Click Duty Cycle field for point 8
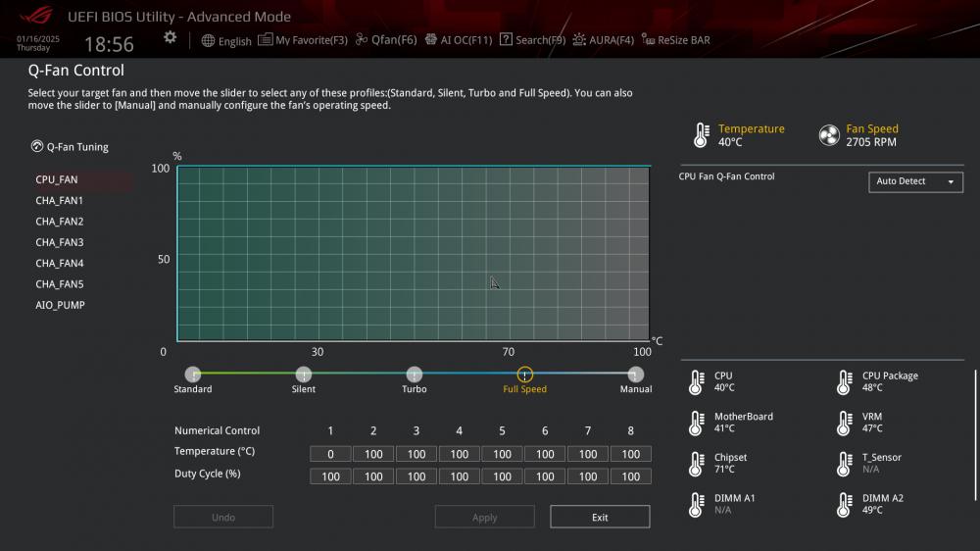Screen dimensions: 980x551 pyautogui.click(x=630, y=476)
